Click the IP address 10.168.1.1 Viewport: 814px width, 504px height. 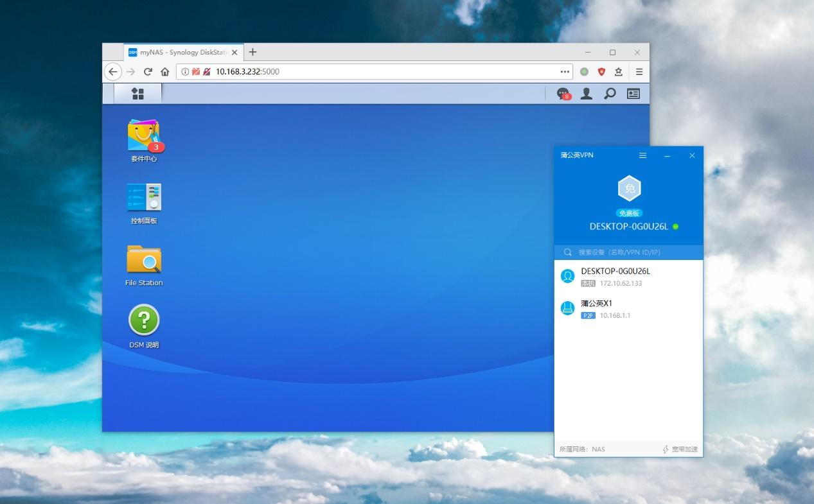[615, 315]
